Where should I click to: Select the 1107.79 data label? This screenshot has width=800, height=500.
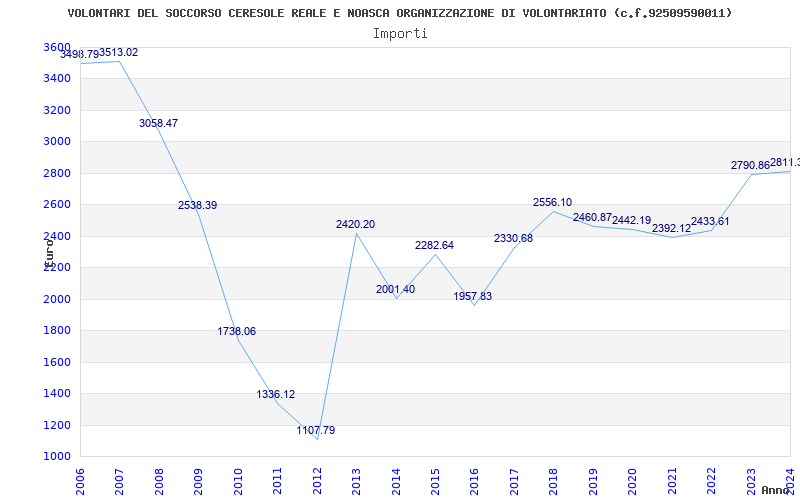(316, 431)
